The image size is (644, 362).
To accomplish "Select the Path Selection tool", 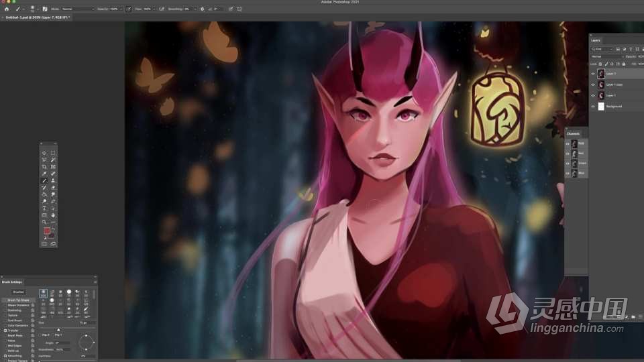I will click(x=53, y=208).
